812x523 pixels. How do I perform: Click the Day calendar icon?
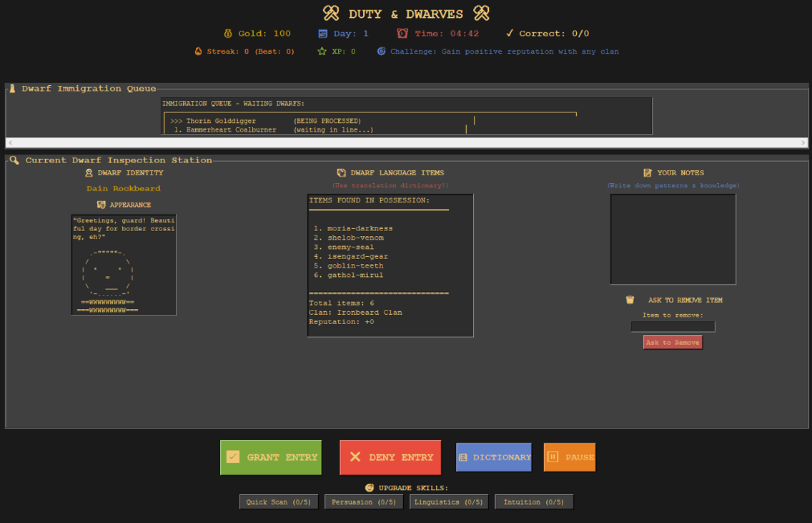pos(323,34)
